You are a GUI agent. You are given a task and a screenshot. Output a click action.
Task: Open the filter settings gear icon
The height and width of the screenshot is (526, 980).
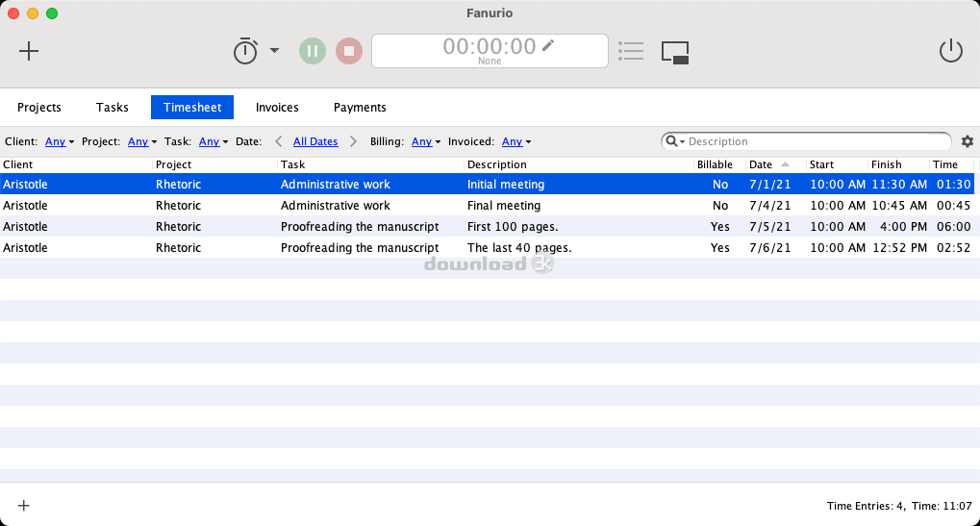(x=967, y=141)
